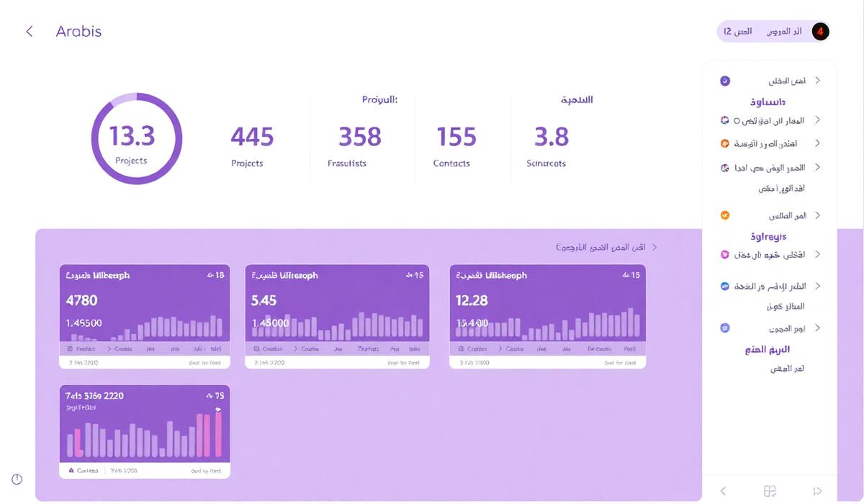Open the card showing the value 12.28
This screenshot has height=504, width=864.
(x=548, y=316)
